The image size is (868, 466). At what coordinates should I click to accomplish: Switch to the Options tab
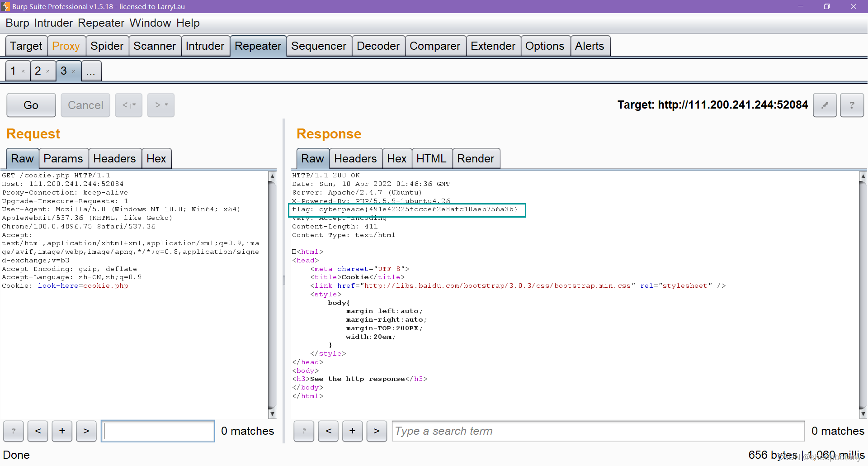click(x=545, y=46)
